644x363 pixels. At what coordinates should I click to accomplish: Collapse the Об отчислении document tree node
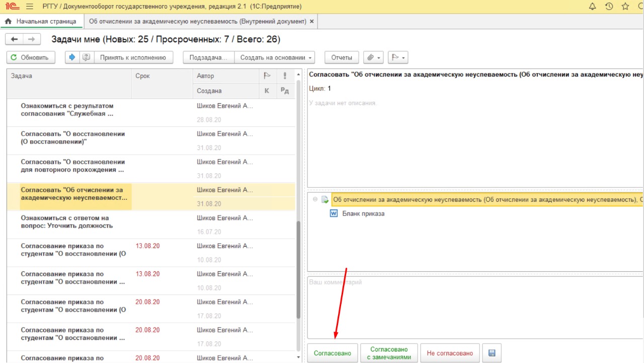tap(315, 199)
